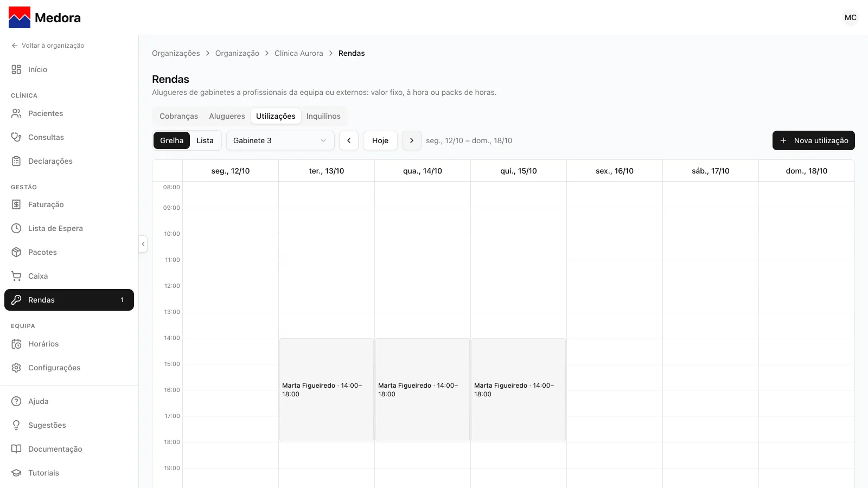
Task: Switch to Lista view
Action: [205, 140]
